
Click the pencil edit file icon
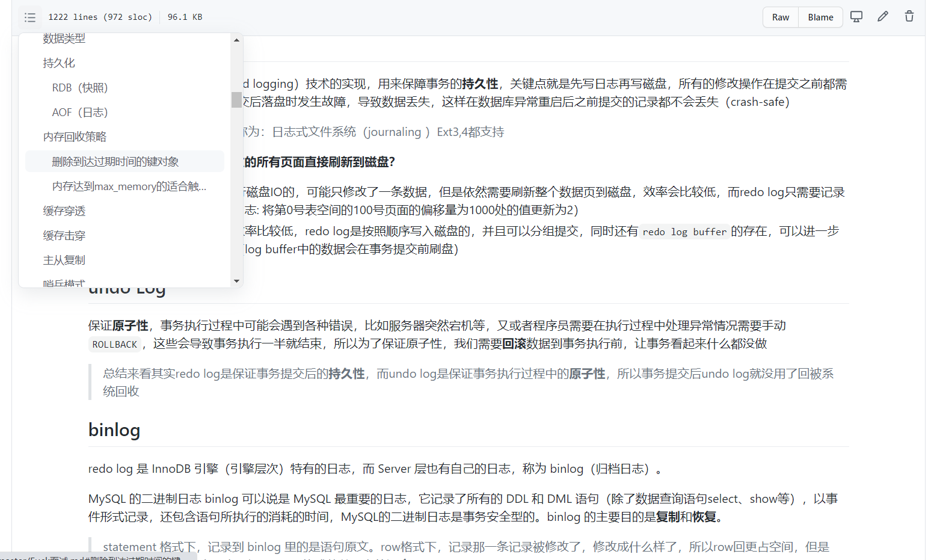point(883,17)
